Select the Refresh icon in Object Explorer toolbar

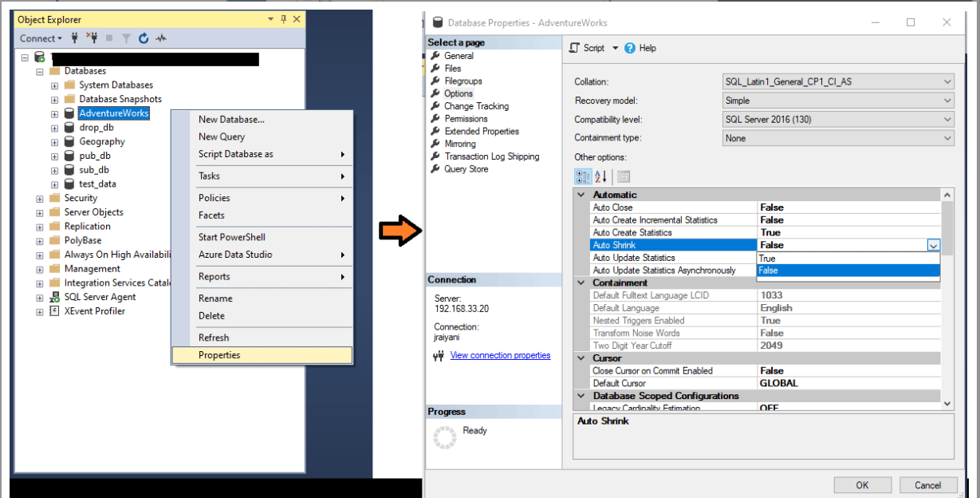coord(143,38)
